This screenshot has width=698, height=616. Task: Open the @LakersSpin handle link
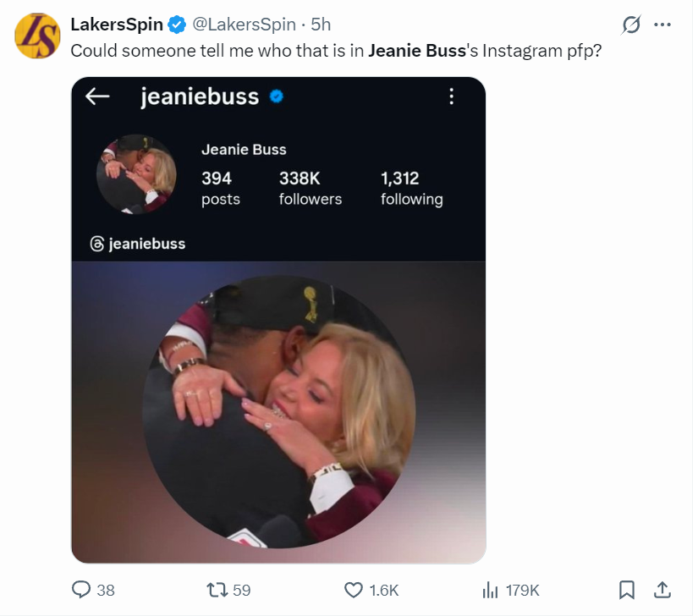[x=245, y=25]
